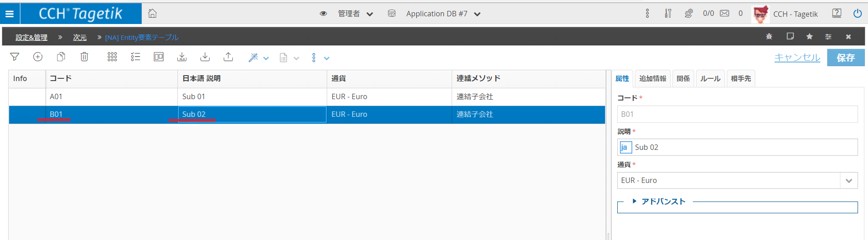Viewport: 868px width, 240px height.
Task: Open the home page icon
Action: pyautogui.click(x=153, y=14)
